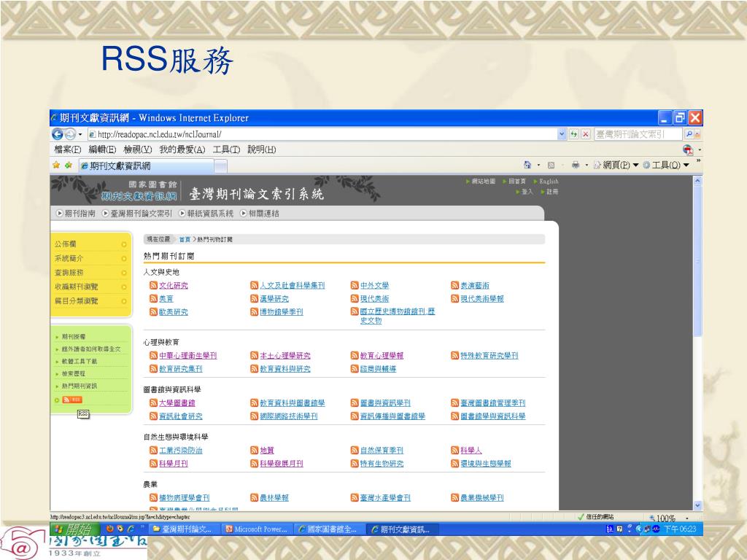Click the browser Forward arrow button

tap(70, 134)
